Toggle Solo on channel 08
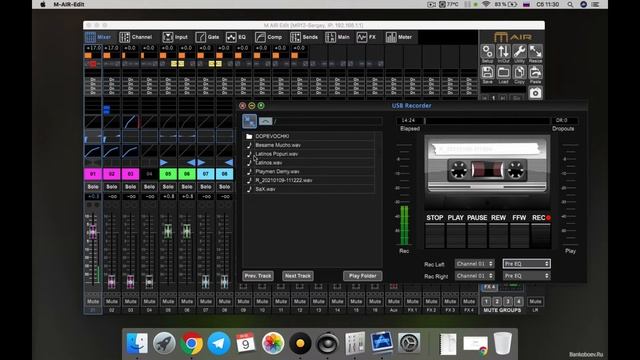Viewport: 640px width, 360px height. point(224,187)
